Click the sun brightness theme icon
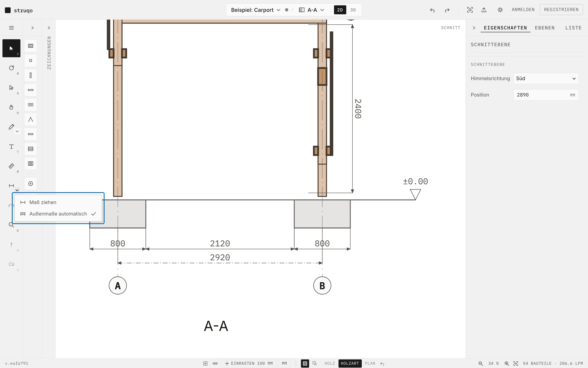The height and width of the screenshot is (368, 588). pos(500,10)
